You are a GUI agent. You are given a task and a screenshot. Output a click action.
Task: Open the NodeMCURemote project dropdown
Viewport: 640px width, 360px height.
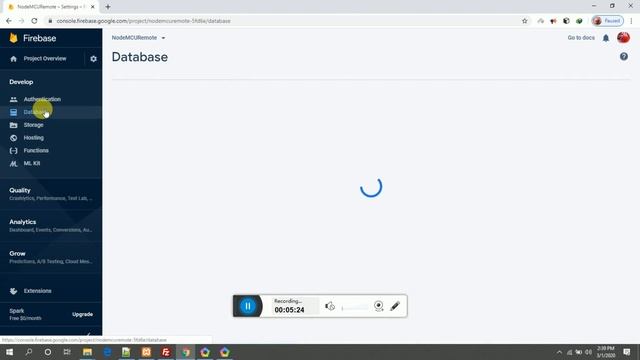pyautogui.click(x=138, y=38)
